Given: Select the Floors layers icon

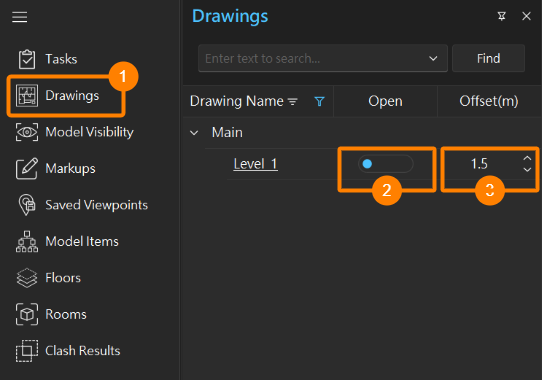Looking at the screenshot, I should pyautogui.click(x=27, y=278).
